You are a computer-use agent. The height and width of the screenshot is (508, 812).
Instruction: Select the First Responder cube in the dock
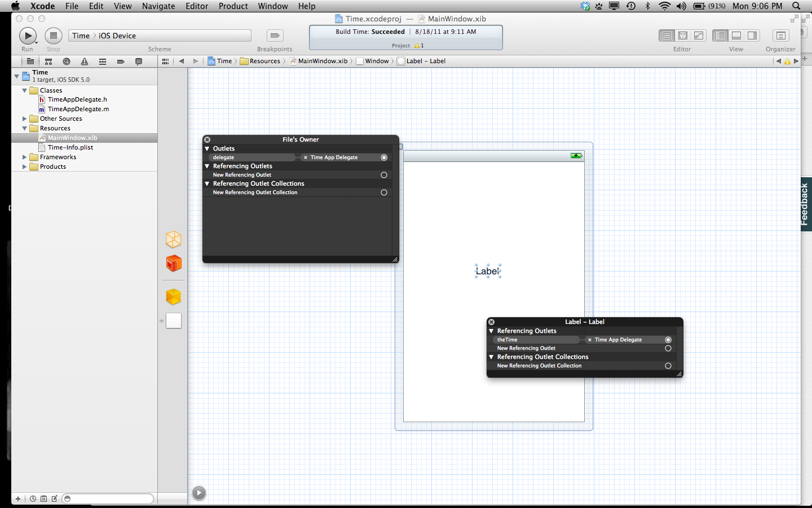(x=174, y=263)
